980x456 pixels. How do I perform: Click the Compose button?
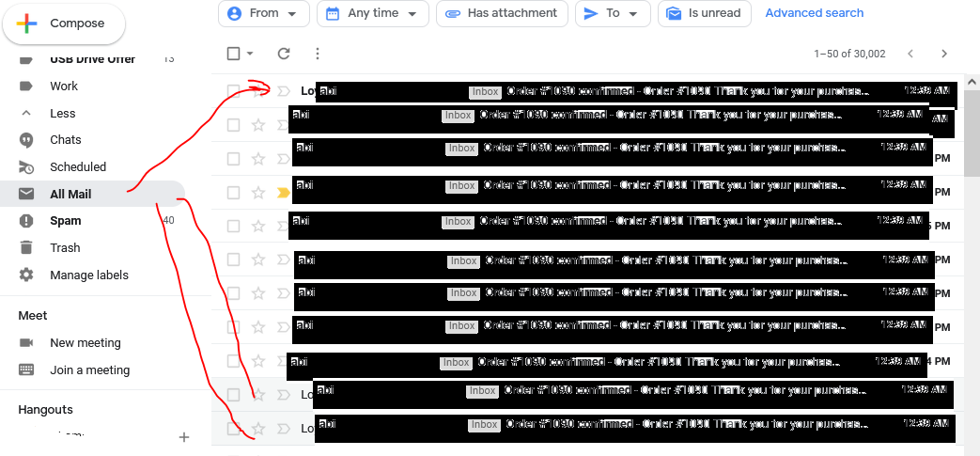(64, 24)
